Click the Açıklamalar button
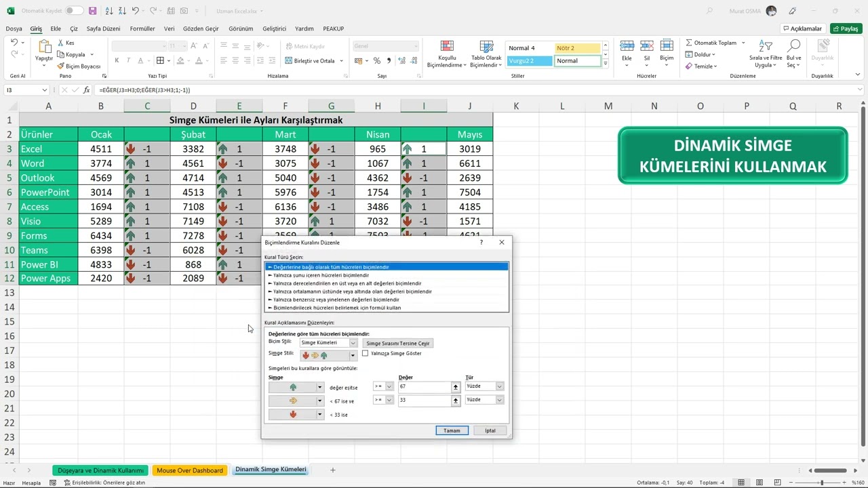Image resolution: width=868 pixels, height=488 pixels. coord(803,28)
